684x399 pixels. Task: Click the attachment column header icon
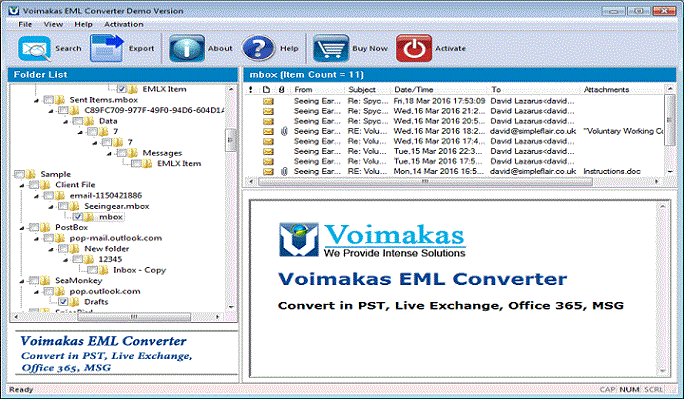coord(282,89)
